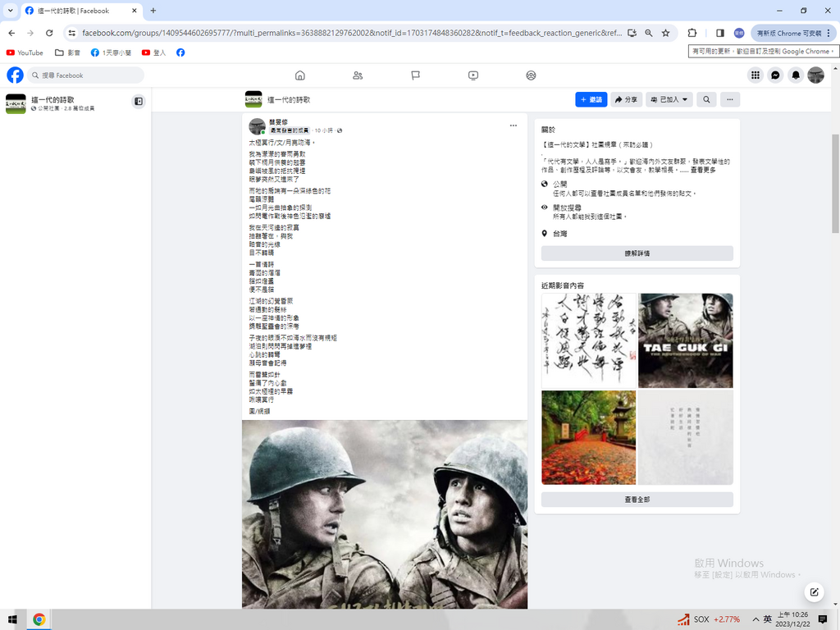Open the notifications bell
The height and width of the screenshot is (630, 840).
tap(795, 75)
